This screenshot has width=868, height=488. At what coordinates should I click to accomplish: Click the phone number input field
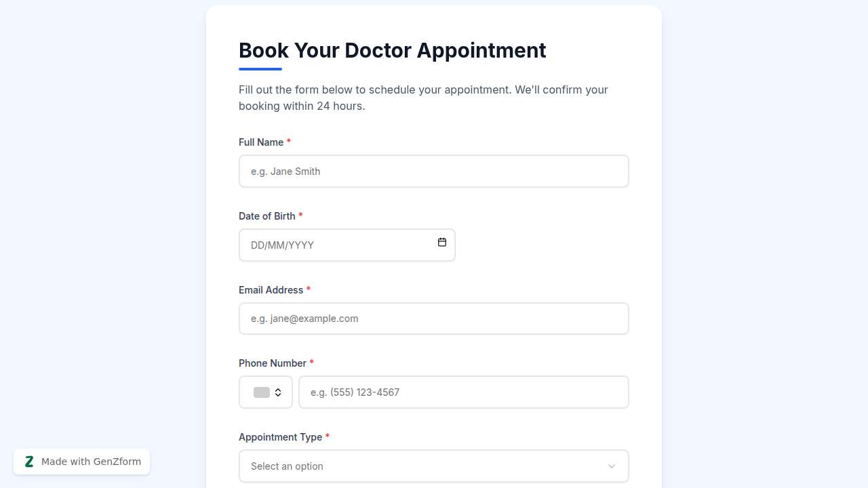pyautogui.click(x=464, y=392)
